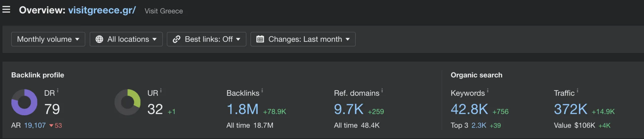The width and height of the screenshot is (644, 139).
Task: Click the Visit Greece site title
Action: click(164, 11)
